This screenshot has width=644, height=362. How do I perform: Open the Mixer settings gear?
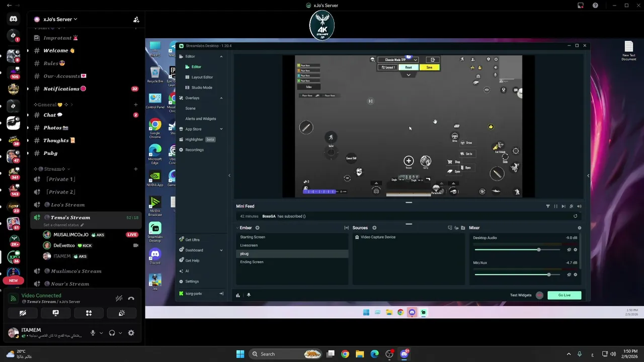click(x=579, y=228)
